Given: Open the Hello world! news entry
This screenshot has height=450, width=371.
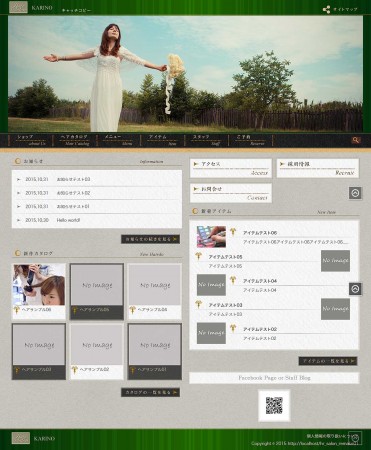Looking at the screenshot, I should coord(68,220).
